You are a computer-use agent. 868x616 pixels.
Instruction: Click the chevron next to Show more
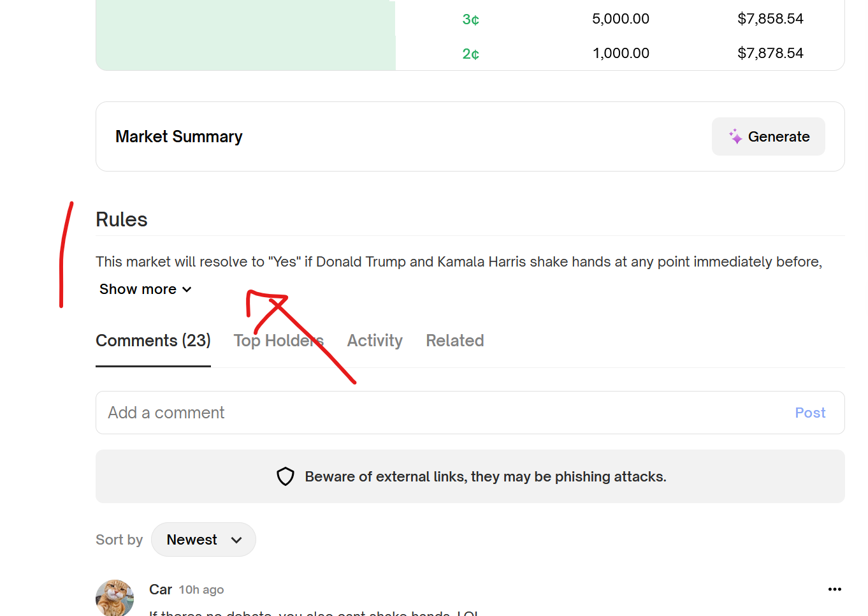click(x=187, y=290)
